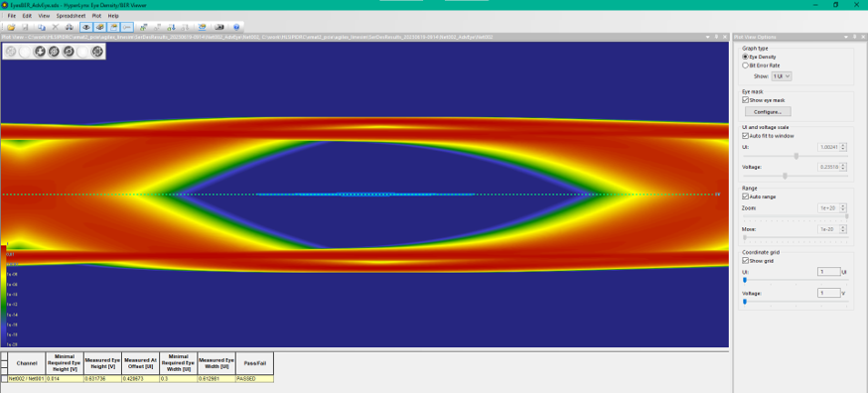
Task: Open the Spreadsheet menu
Action: (71, 16)
